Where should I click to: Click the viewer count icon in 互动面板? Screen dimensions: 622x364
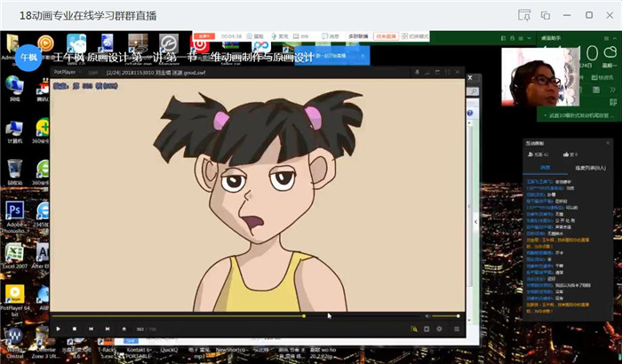530,154
